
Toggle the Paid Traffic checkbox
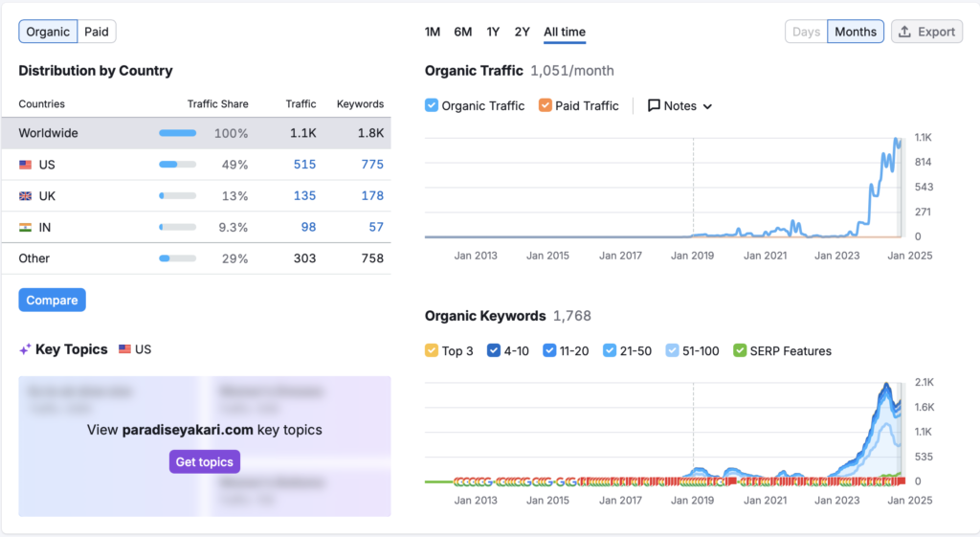546,106
